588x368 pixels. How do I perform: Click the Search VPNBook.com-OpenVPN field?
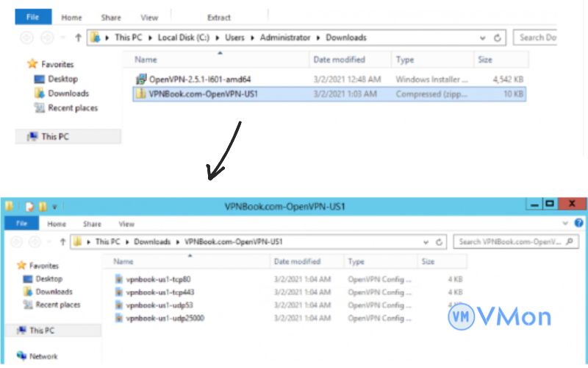coord(516,242)
